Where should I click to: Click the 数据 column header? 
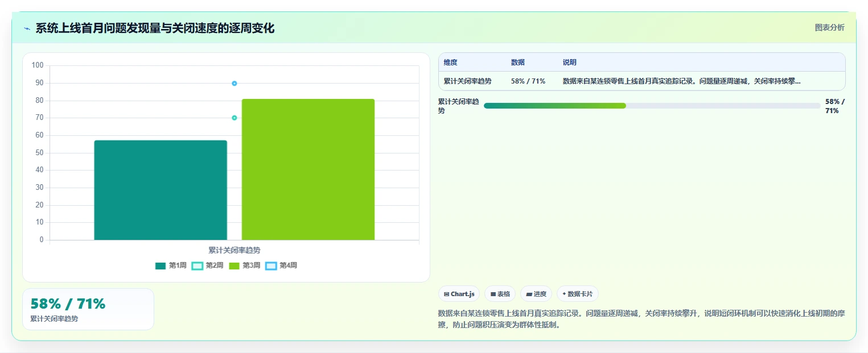point(518,63)
